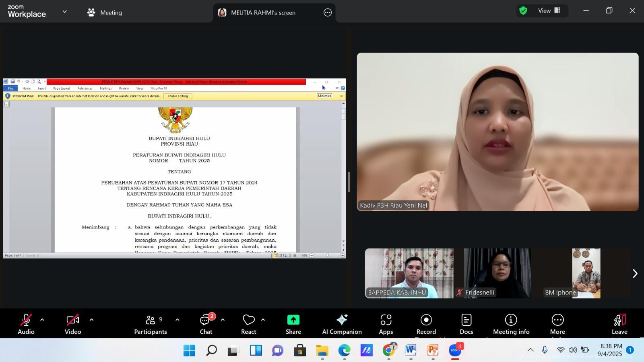This screenshot has width=644, height=362.
Task: Open the Chat panel
Action: (206, 324)
